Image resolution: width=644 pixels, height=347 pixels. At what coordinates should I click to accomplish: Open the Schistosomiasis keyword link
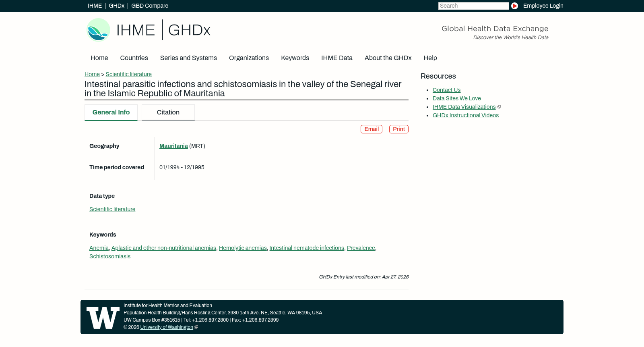(110, 256)
